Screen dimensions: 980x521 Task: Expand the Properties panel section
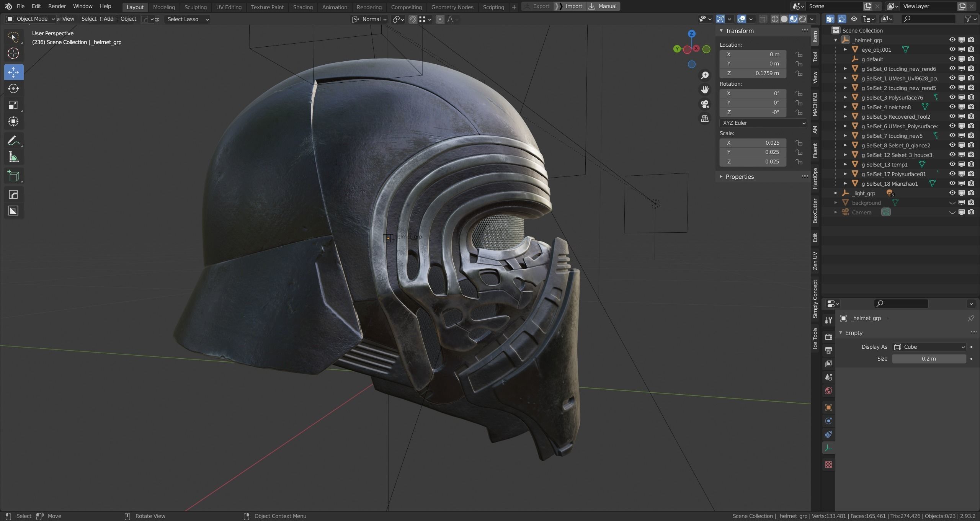pos(739,176)
